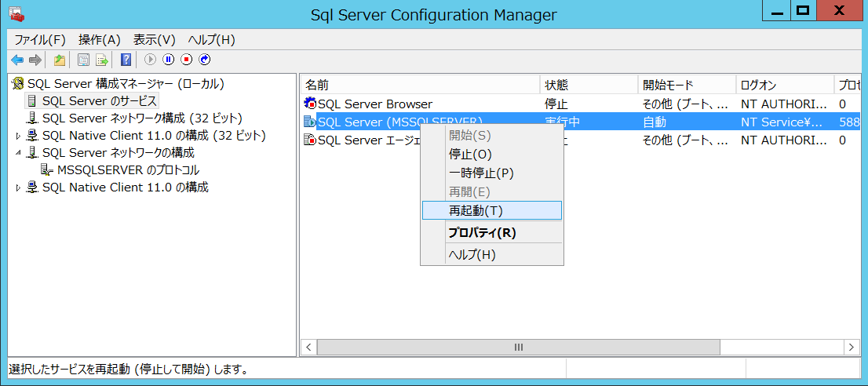Choose ヘルプ(H) in context menu
Viewport: 868px width, 386px height.
[x=492, y=255]
